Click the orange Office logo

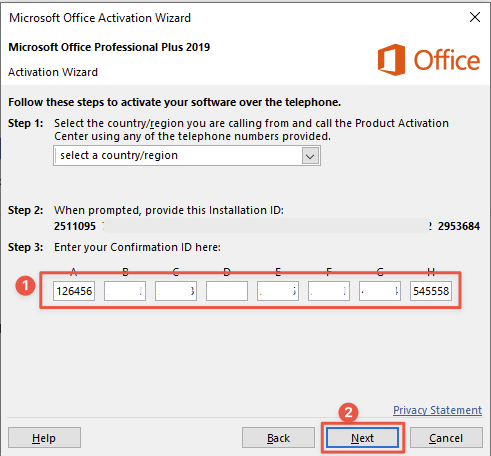429,60
